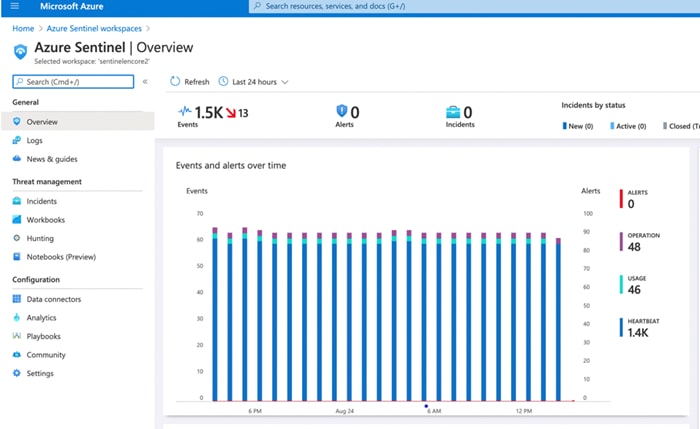Click the clock icon for time range
The height and width of the screenshot is (429, 700).
click(223, 81)
